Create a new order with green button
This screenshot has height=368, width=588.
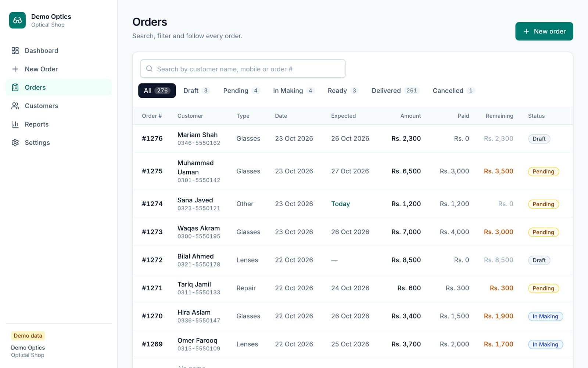point(544,31)
